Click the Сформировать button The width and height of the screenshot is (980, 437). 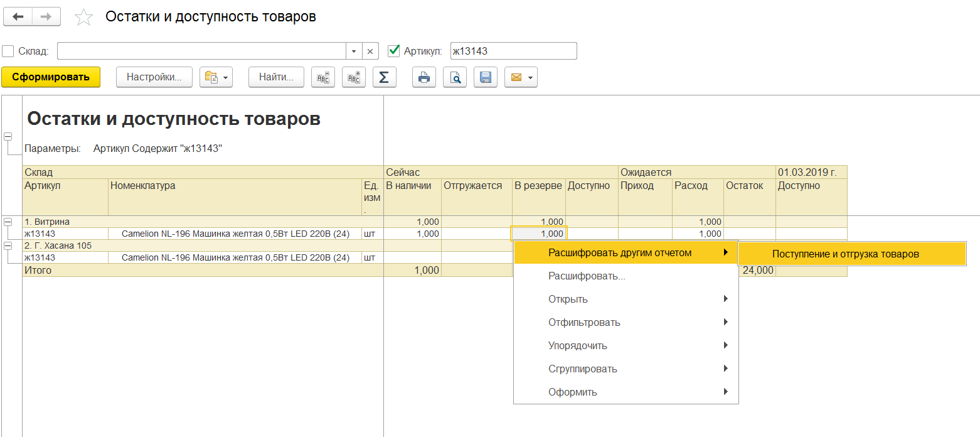pos(51,77)
